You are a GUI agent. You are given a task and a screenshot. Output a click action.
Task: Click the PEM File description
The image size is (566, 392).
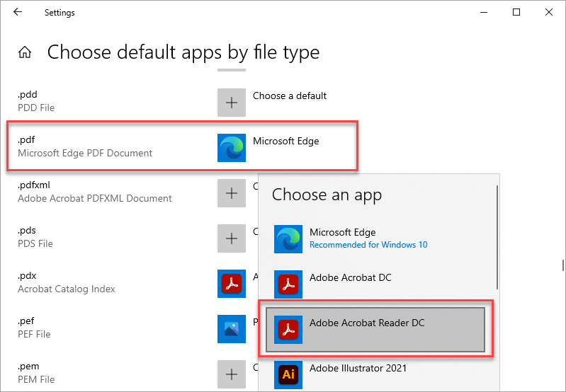pos(36,380)
